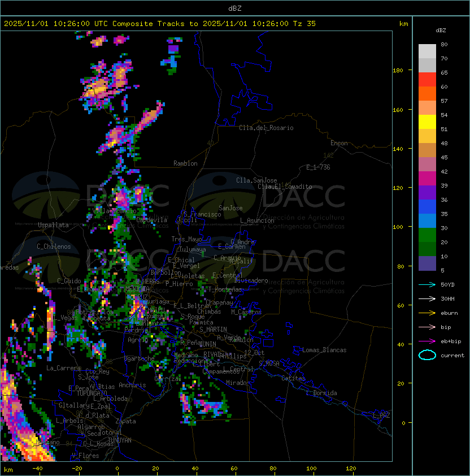
Task: Select the yellow 51-54 dBZ color swatch
Action: (x=427, y=122)
